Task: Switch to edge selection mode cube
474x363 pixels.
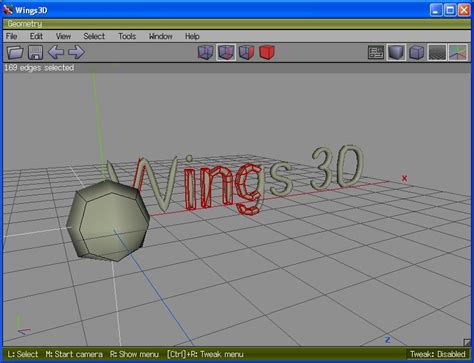Action: pos(226,52)
